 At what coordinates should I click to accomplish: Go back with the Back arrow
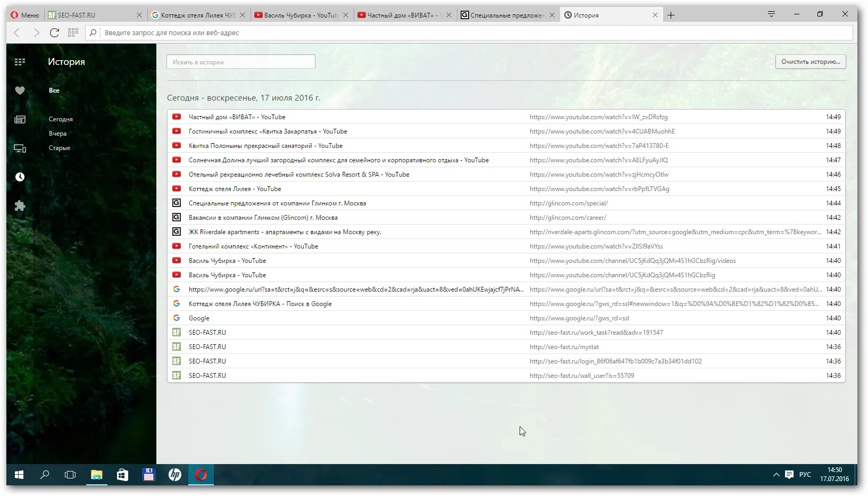tap(17, 33)
